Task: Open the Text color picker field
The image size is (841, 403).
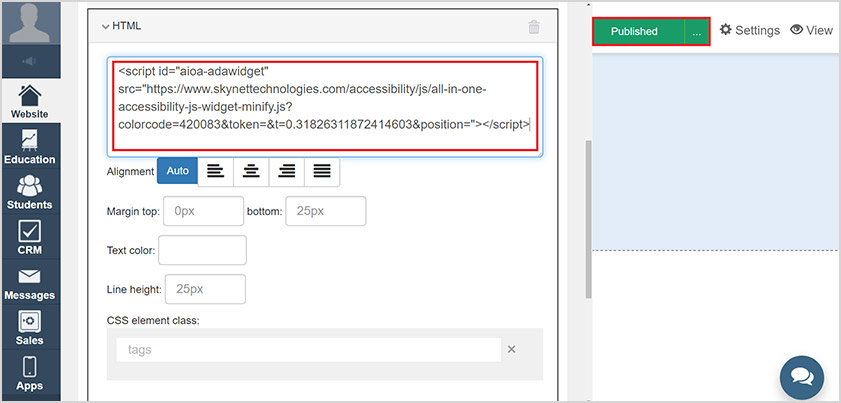Action: tap(202, 250)
